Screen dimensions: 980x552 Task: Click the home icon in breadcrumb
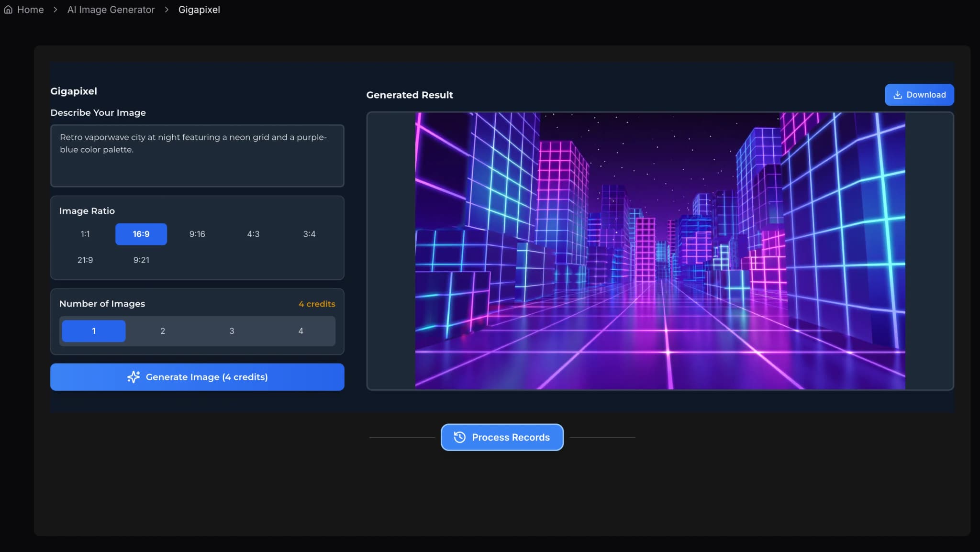point(8,10)
